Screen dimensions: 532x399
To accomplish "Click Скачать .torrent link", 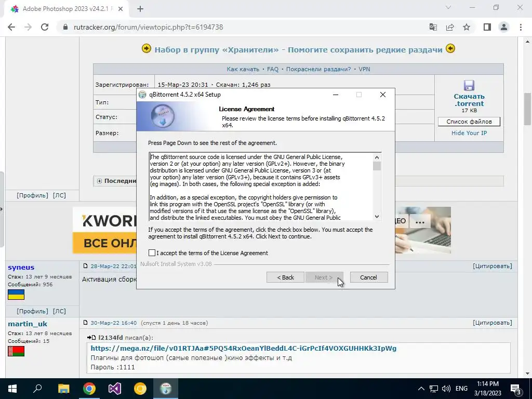I will 469,100.
